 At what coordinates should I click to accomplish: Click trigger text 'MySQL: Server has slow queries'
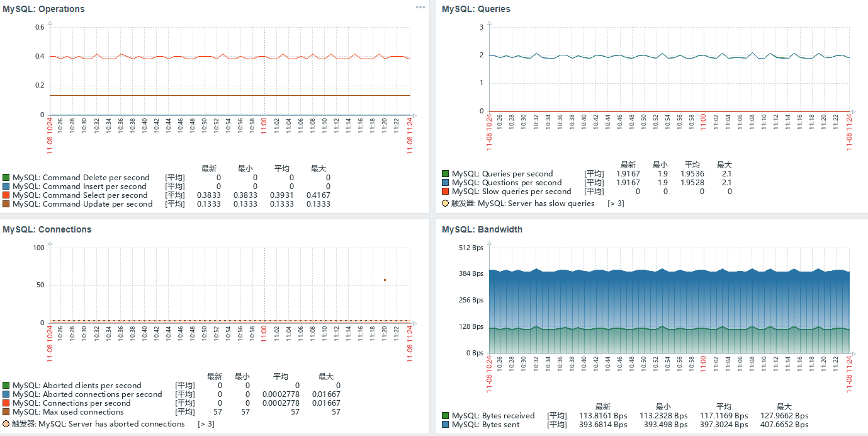(x=536, y=204)
